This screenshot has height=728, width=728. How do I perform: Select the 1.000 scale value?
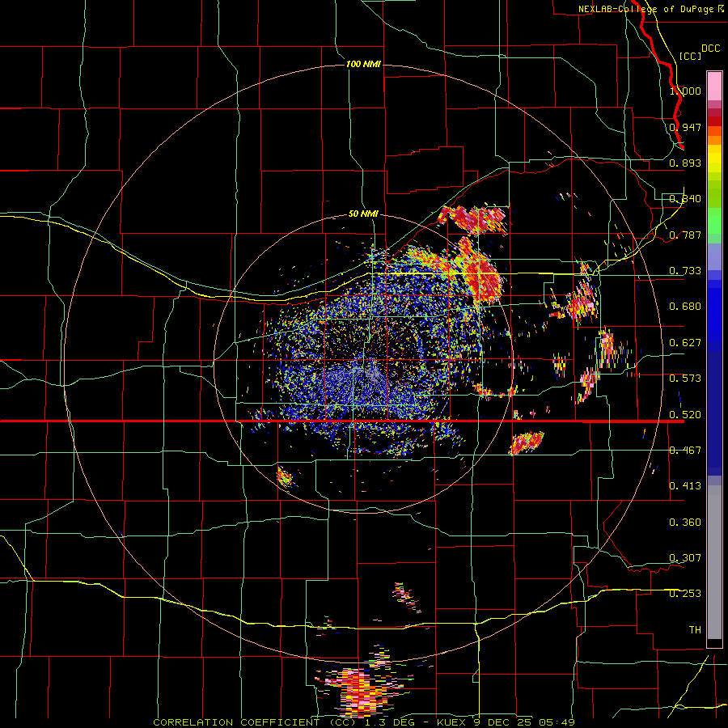click(x=685, y=91)
